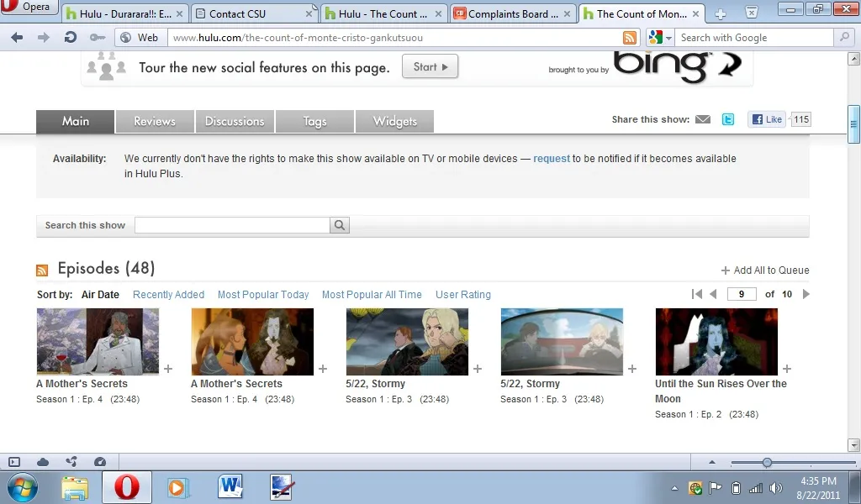The image size is (861, 504).
Task: Click the zoom slider in status bar
Action: [x=767, y=463]
